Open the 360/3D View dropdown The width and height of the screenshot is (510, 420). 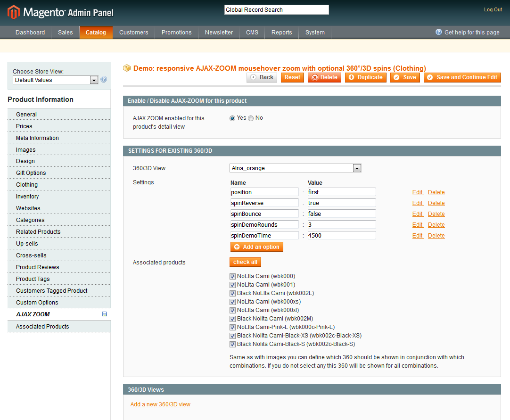(x=296, y=168)
